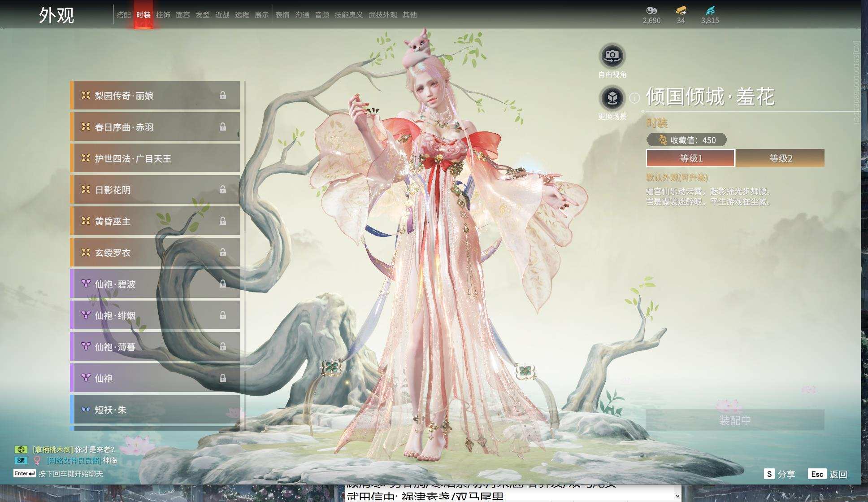
Task: Click the gold rarity icon on 玄绶罗衣
Action: point(86,253)
